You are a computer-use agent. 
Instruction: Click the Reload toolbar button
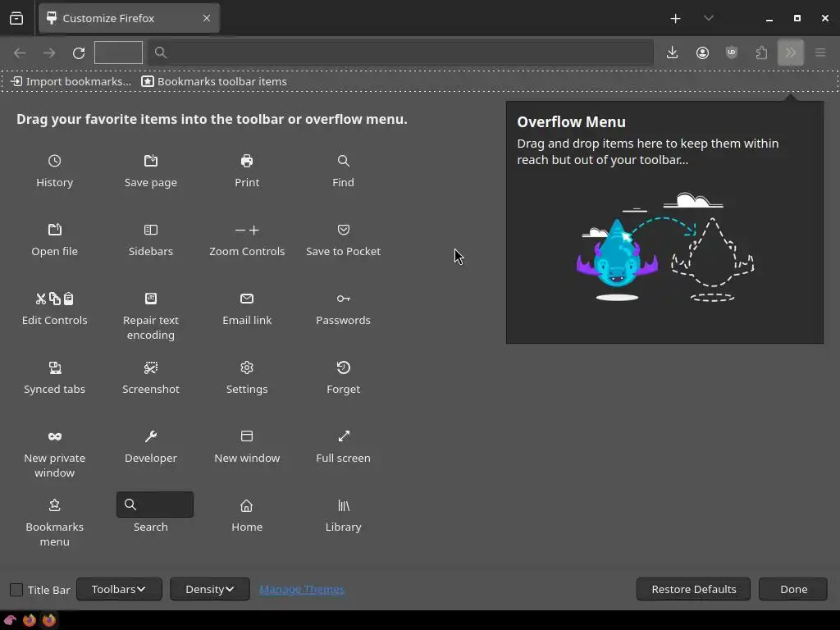pyautogui.click(x=79, y=53)
